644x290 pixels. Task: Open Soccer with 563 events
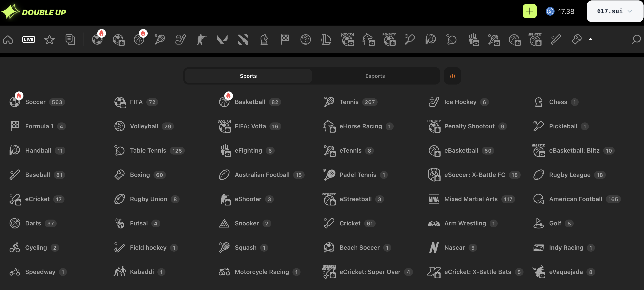tap(35, 102)
